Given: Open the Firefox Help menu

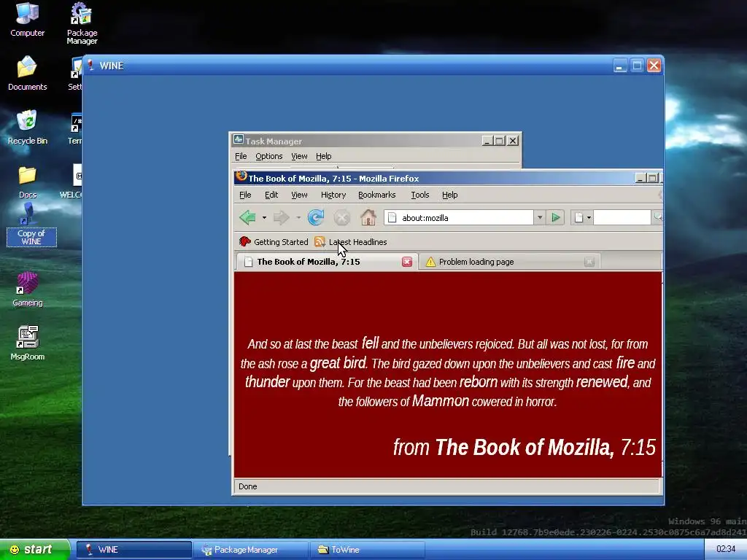Looking at the screenshot, I should 449,195.
